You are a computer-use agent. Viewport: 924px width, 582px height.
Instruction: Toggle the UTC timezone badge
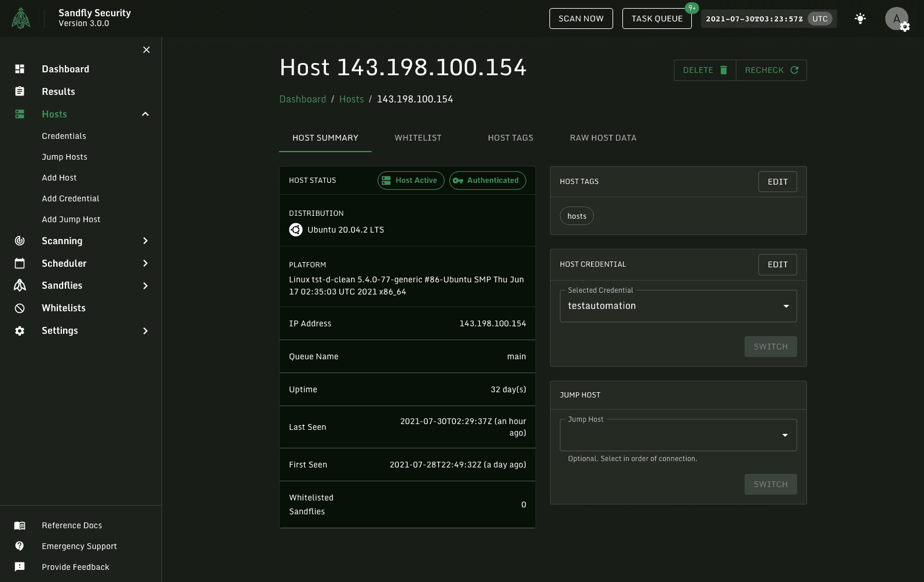tap(820, 19)
